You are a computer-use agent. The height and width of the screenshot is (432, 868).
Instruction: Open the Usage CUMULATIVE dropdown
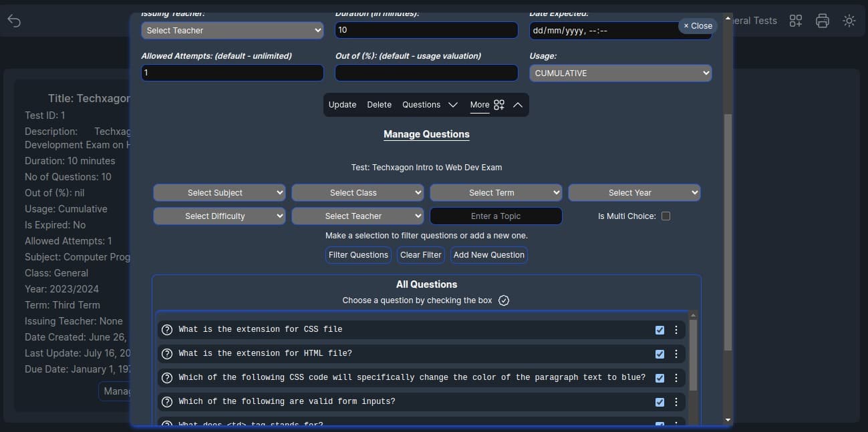[x=620, y=73]
